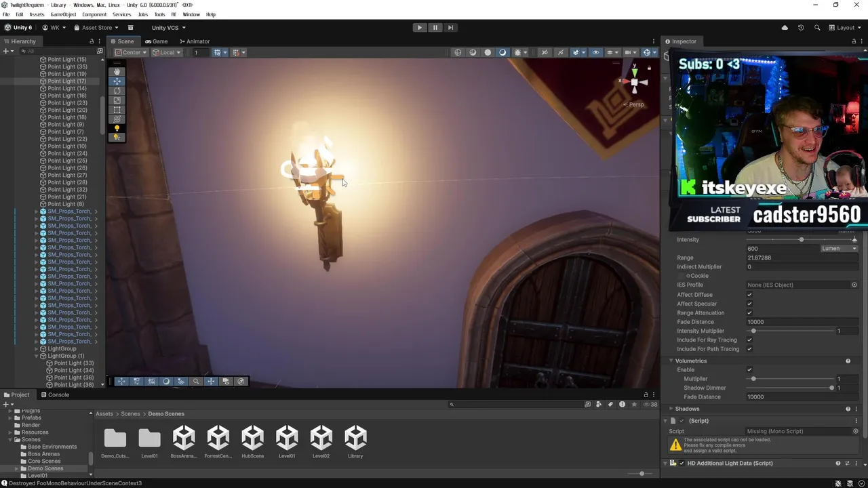868x488 pixels.
Task: Open the Window menu
Action: coord(191,14)
